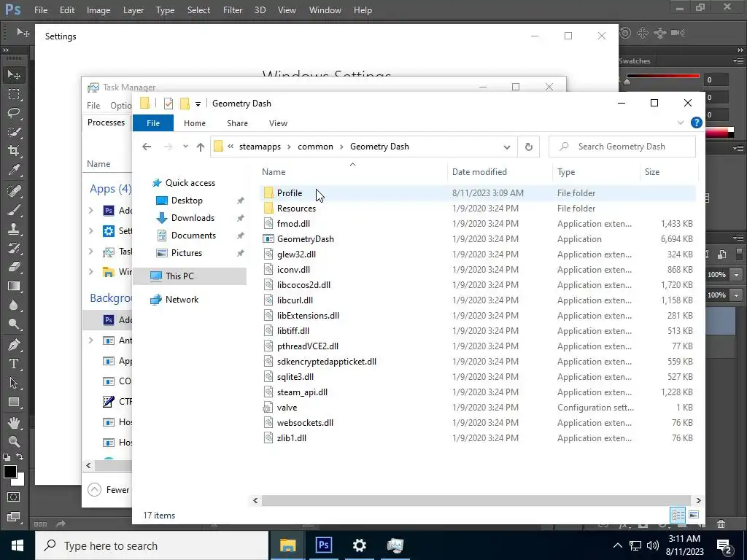The width and height of the screenshot is (747, 560).
Task: Refresh the Geometry Dash folder view
Action: click(x=528, y=147)
